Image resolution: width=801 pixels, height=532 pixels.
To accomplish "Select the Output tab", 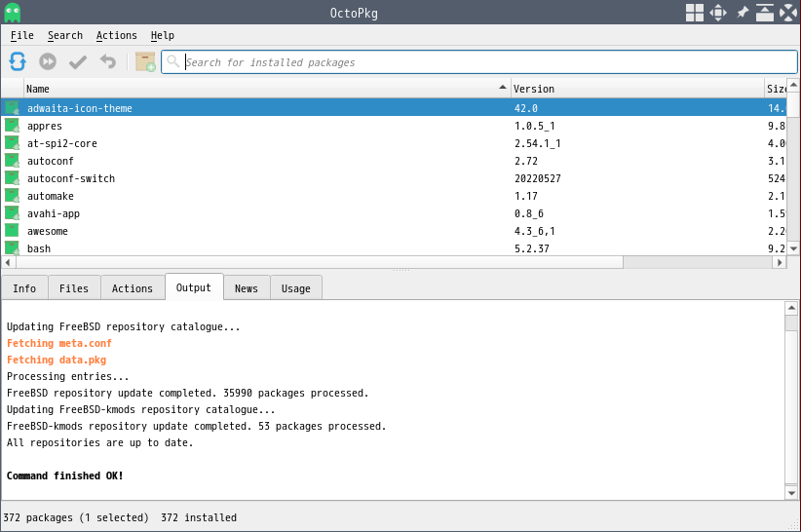I will point(194,287).
